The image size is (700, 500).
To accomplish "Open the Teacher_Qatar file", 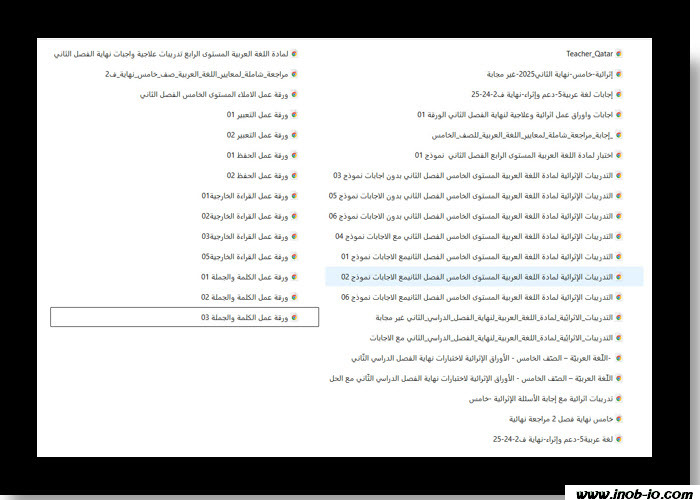I will [590, 54].
